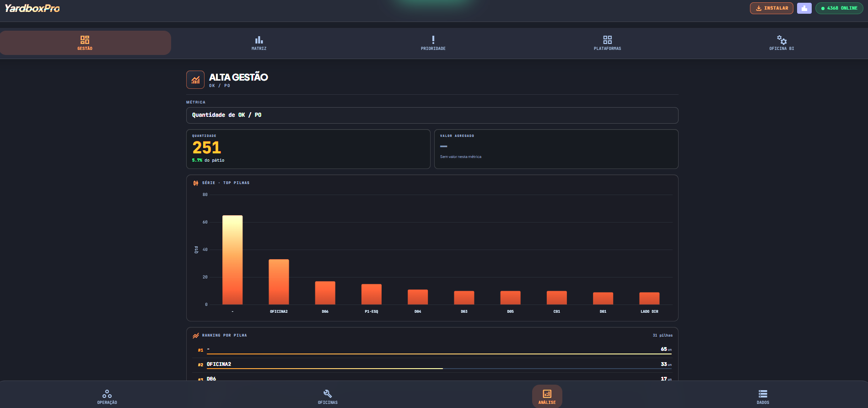Click the Alta Gestão chart icon

pyautogui.click(x=195, y=80)
